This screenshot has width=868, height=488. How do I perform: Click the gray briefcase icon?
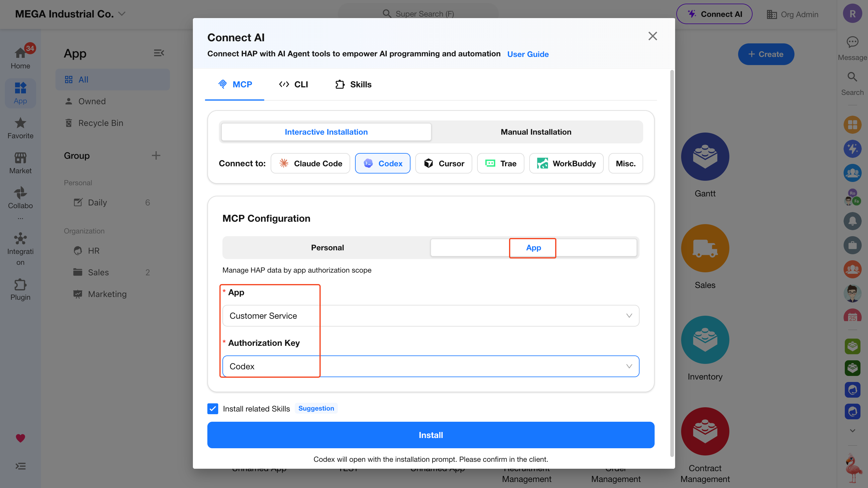[852, 245]
